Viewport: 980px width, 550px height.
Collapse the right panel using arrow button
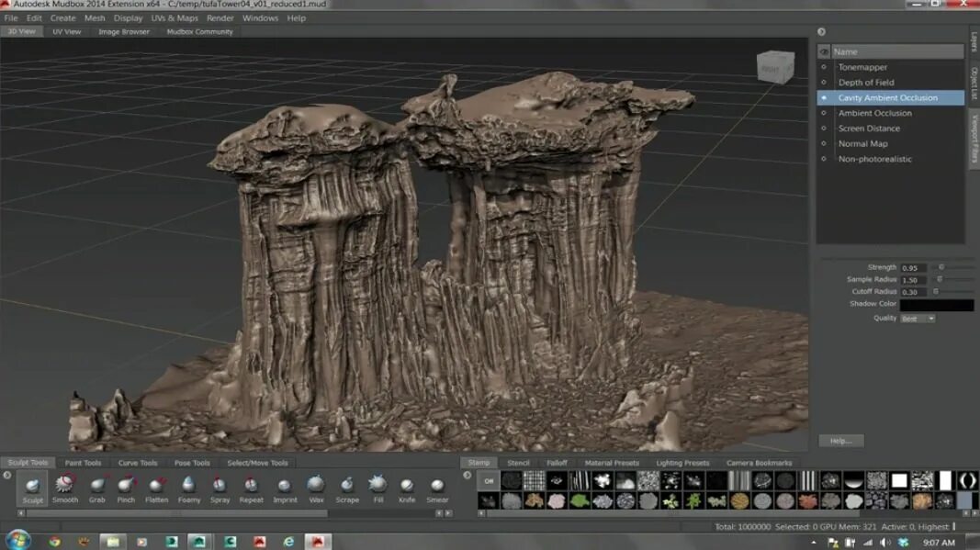click(821, 32)
